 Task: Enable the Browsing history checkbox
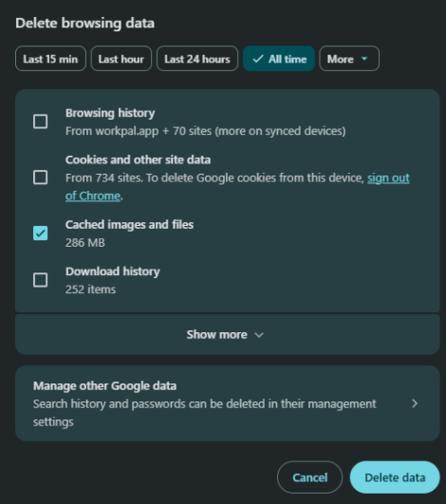41,121
